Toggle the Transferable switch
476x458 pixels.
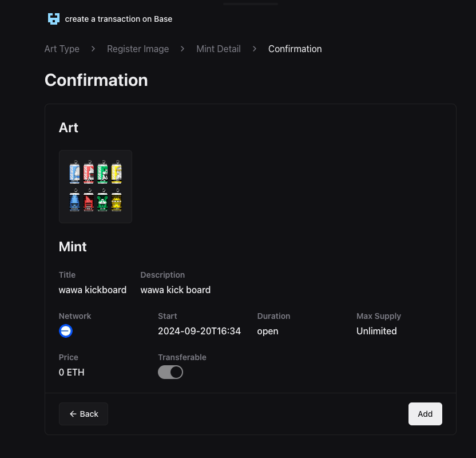(x=170, y=372)
